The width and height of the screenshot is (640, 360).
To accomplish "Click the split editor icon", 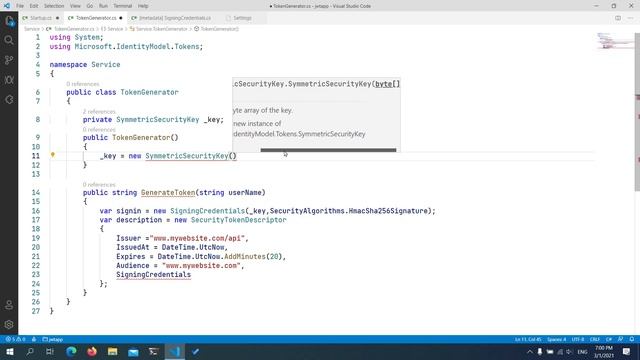I will [618, 18].
